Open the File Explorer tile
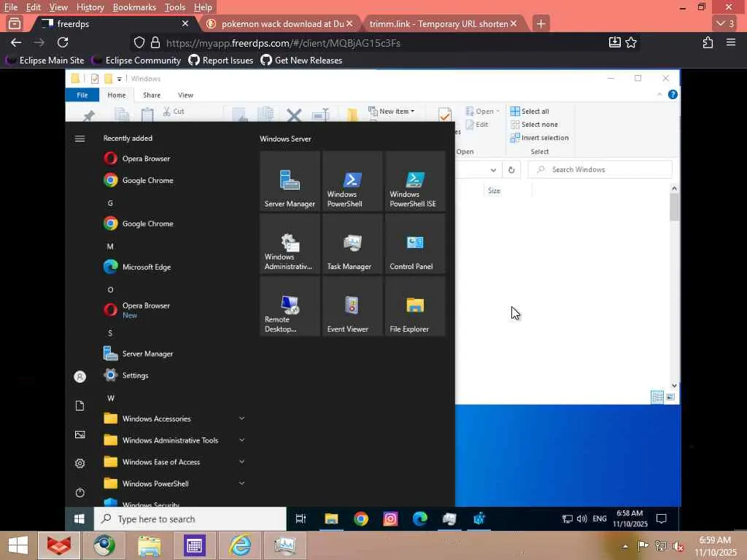This screenshot has width=747, height=560. (415, 306)
